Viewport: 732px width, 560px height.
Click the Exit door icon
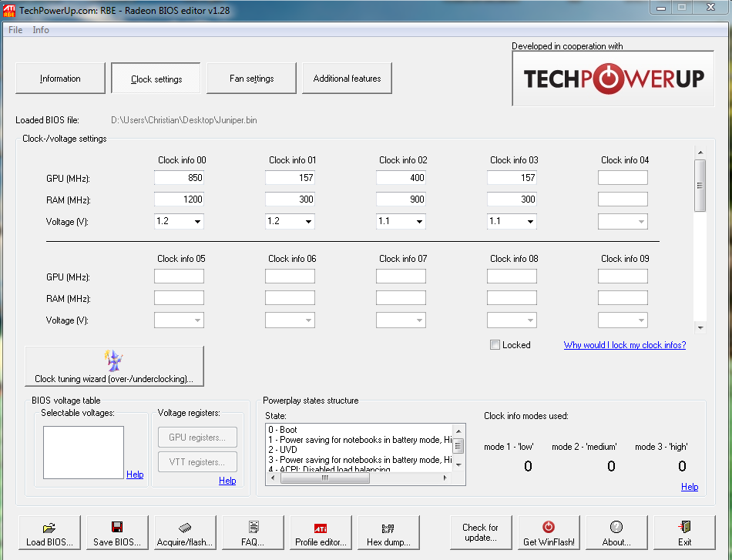[x=684, y=528]
